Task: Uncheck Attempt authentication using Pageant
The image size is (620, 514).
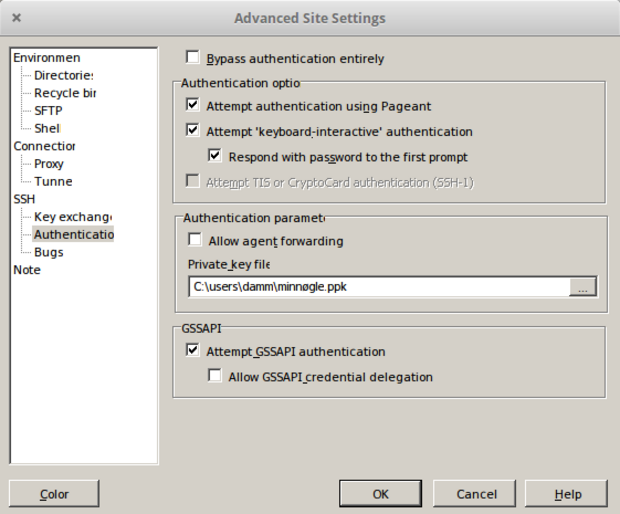Action: click(193, 105)
